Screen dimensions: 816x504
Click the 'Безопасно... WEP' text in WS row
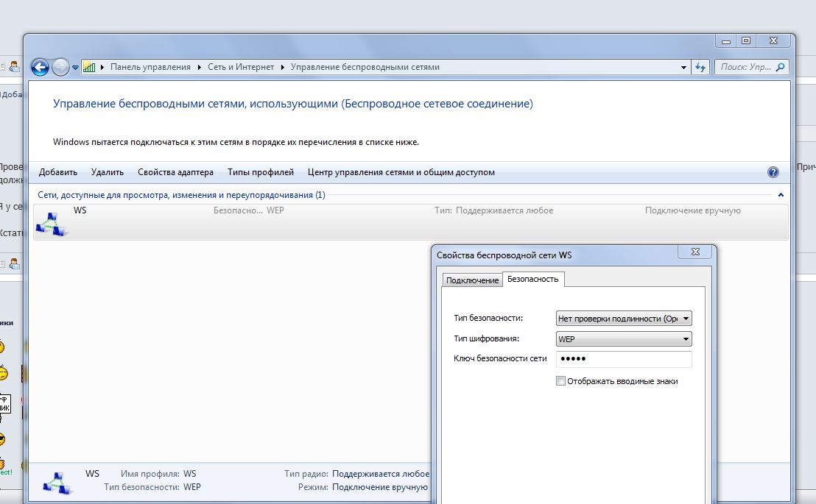click(249, 210)
